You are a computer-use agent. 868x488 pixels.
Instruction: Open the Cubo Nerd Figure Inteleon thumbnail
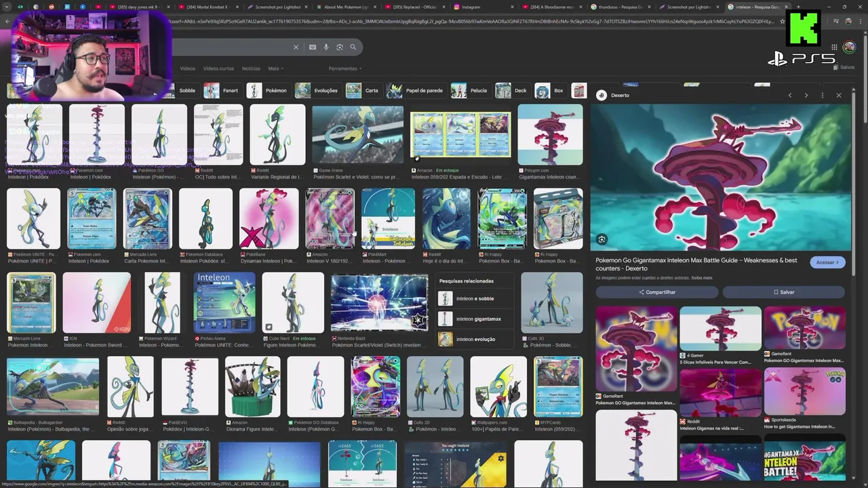pyautogui.click(x=293, y=303)
